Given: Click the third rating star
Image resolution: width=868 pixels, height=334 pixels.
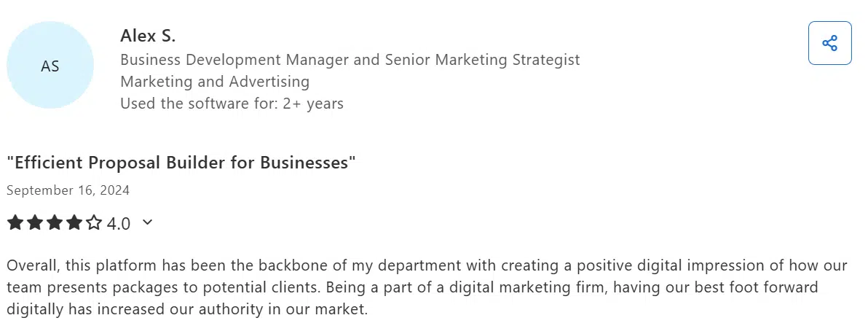Looking at the screenshot, I should (54, 223).
